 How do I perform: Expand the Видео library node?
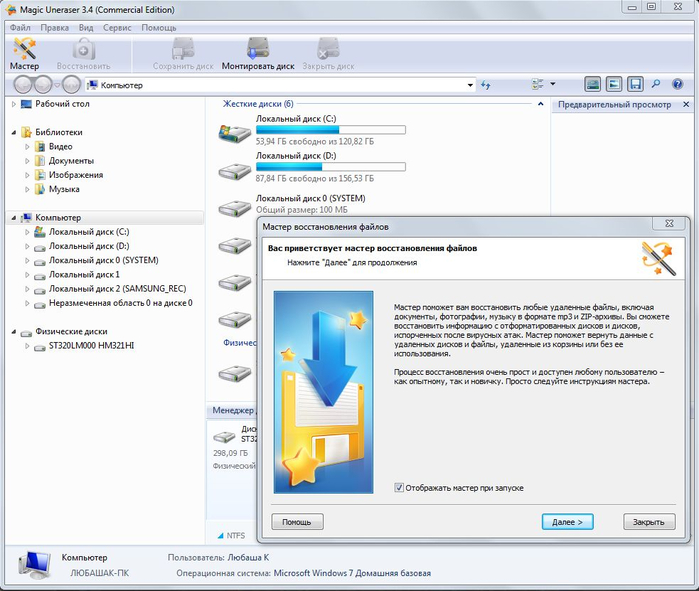tap(27, 147)
